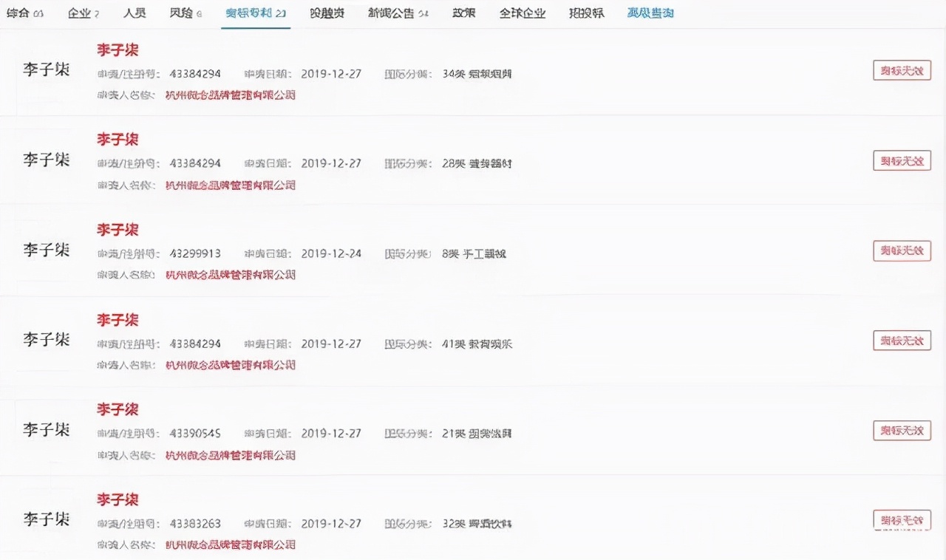Select registration number 43383263

coord(195,524)
